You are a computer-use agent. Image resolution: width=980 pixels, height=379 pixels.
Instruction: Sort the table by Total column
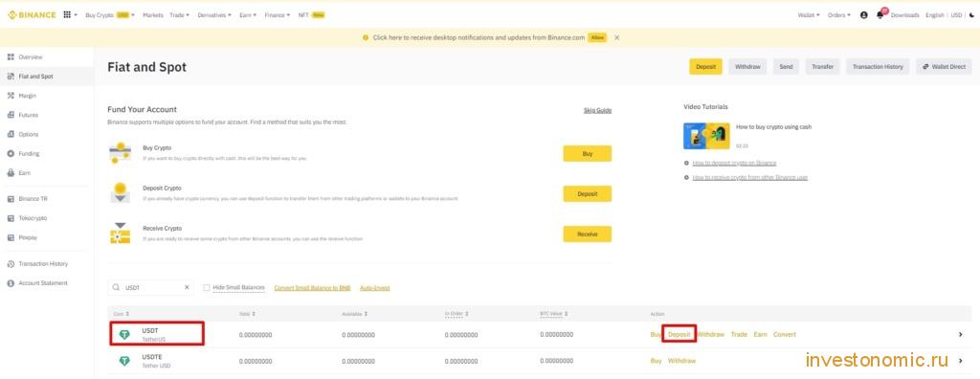pos(248,313)
